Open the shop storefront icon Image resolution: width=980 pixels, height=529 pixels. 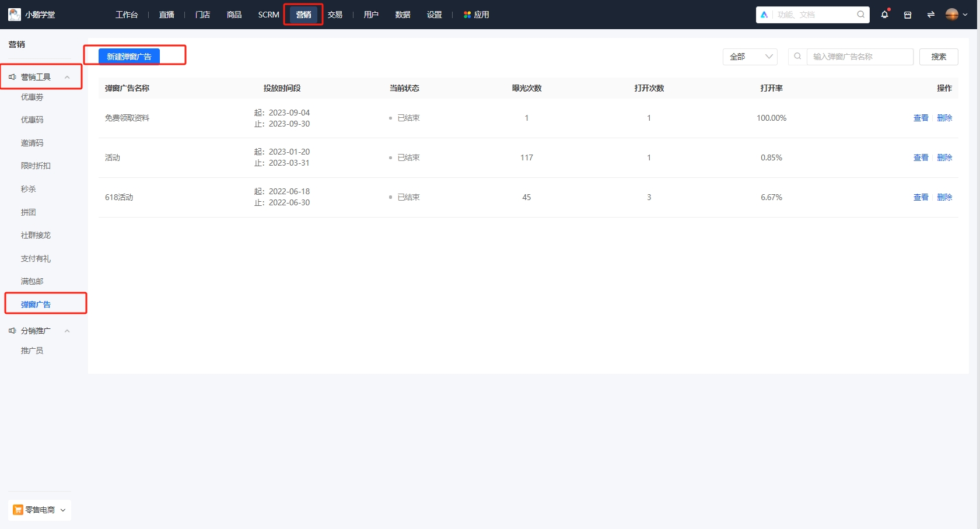point(908,15)
